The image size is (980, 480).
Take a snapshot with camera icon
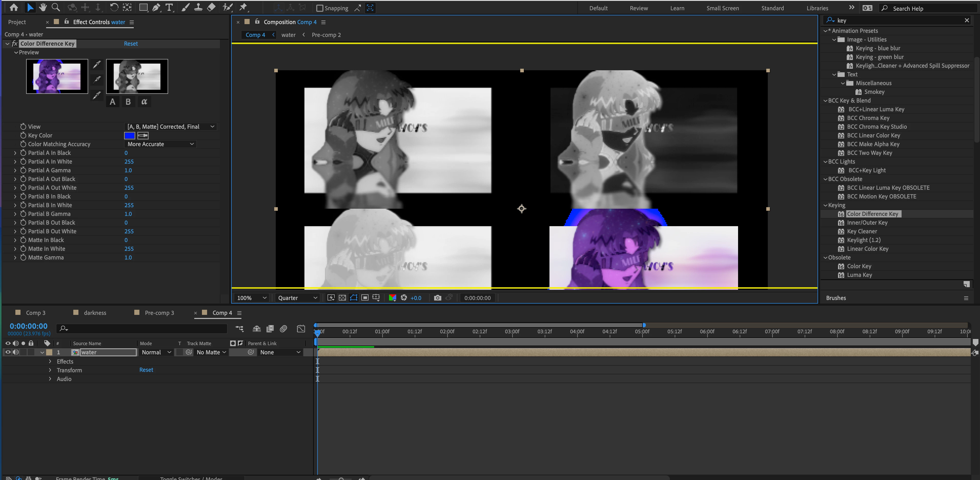pos(437,298)
